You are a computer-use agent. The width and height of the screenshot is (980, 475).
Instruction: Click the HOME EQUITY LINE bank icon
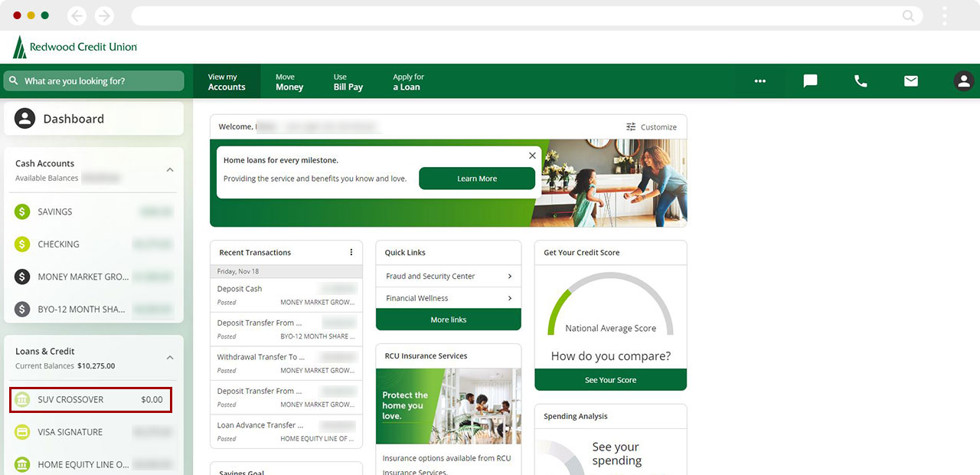(22, 465)
